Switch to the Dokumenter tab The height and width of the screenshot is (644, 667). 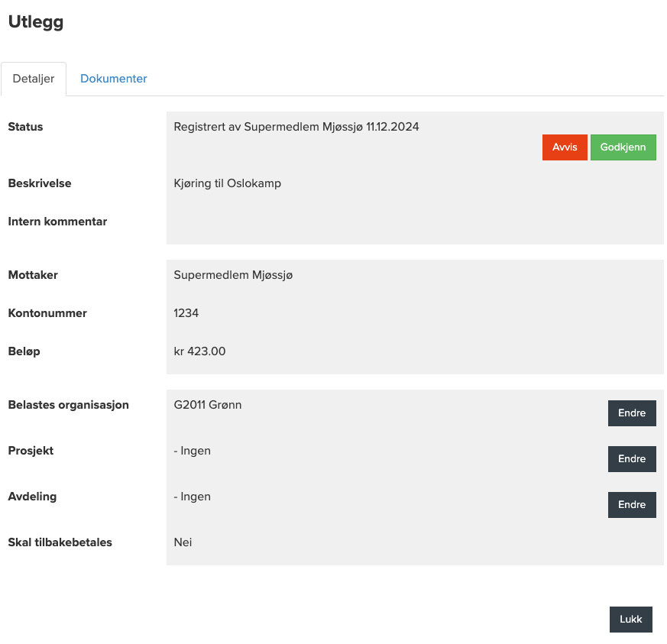point(113,79)
